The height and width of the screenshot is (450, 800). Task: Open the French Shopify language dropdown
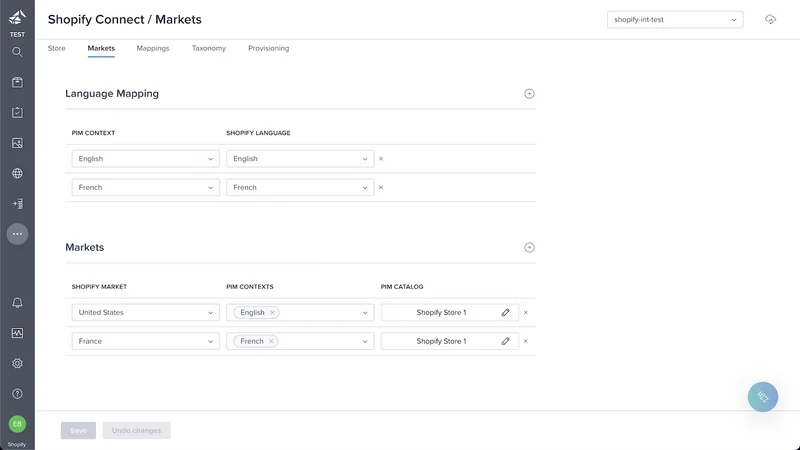tap(300, 187)
